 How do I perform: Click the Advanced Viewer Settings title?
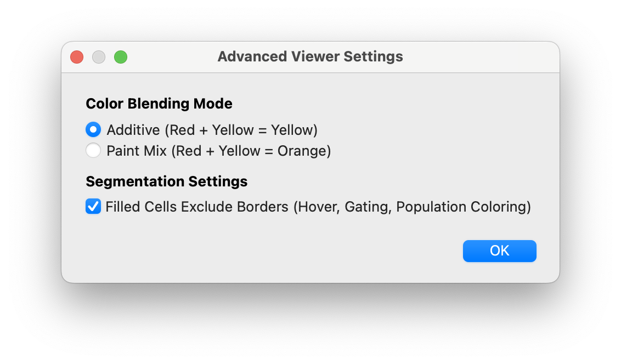point(310,56)
